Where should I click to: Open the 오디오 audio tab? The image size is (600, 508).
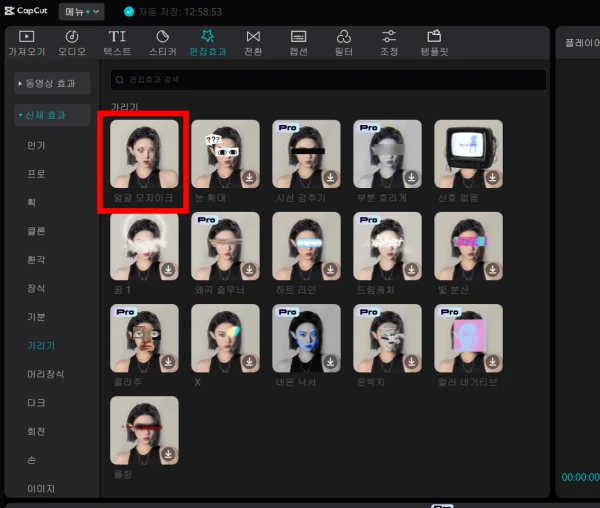point(72,43)
